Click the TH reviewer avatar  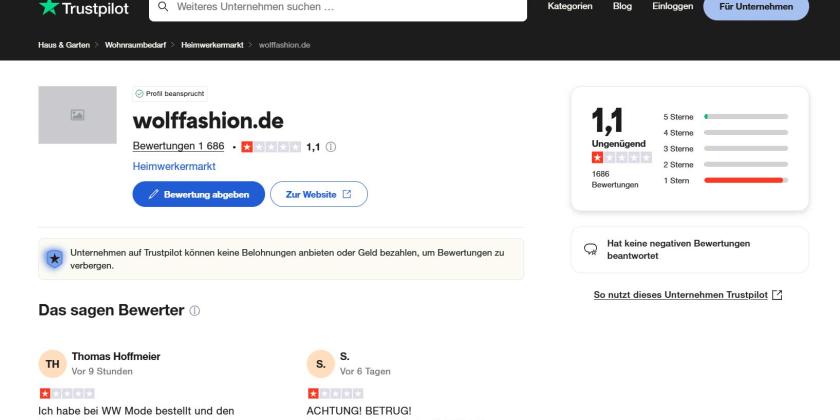click(52, 364)
